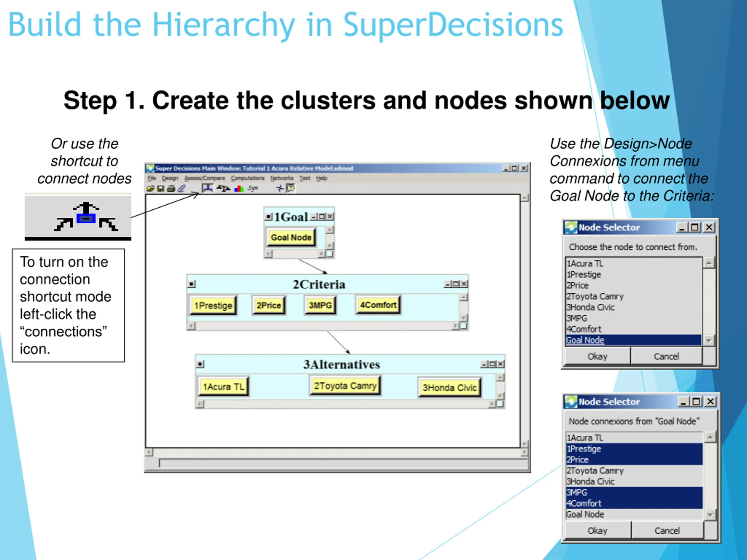Click the 3Alternatives cluster's left scroll arrow

[200, 404]
